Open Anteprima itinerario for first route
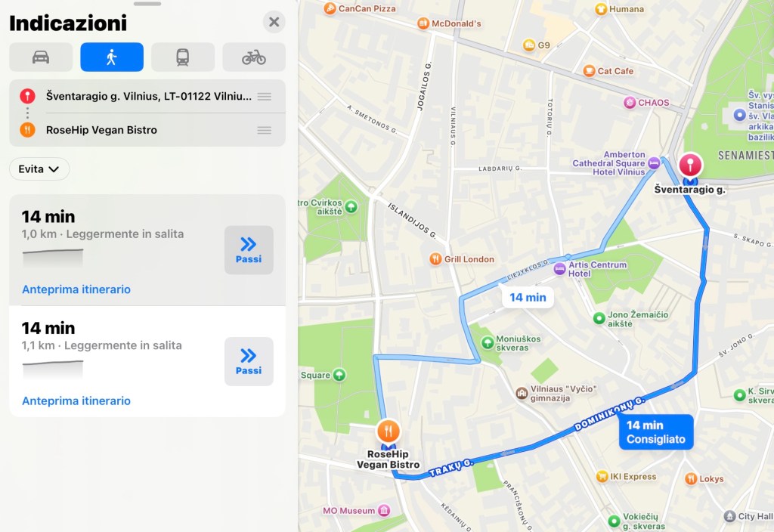 [x=76, y=289]
